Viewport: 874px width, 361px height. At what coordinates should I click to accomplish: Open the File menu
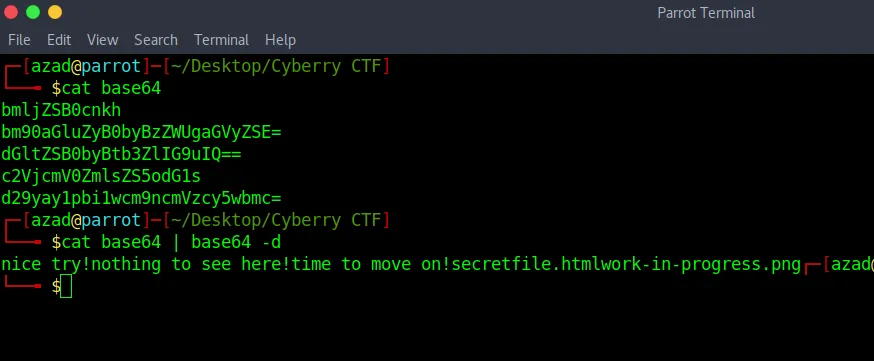coord(19,40)
